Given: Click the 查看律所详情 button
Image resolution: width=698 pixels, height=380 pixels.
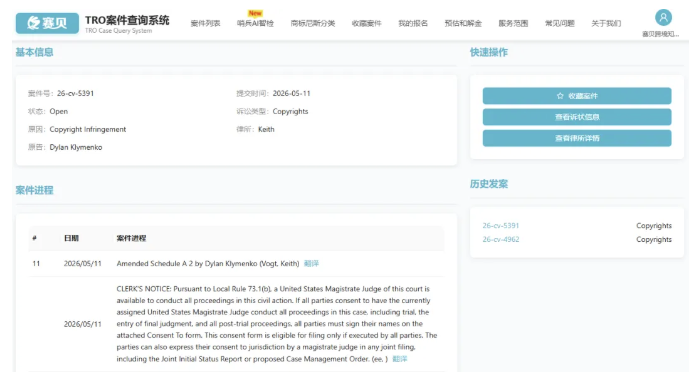Looking at the screenshot, I should [577, 138].
